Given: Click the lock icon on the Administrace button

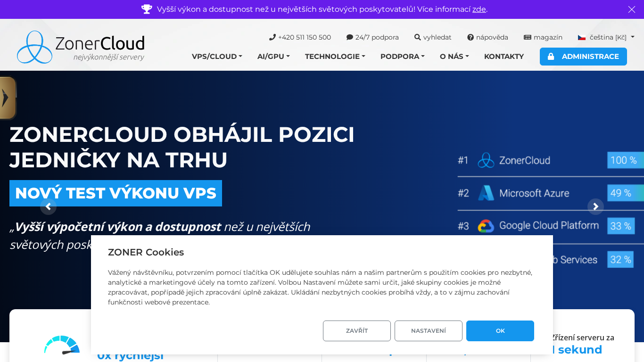Looking at the screenshot, I should (x=551, y=57).
